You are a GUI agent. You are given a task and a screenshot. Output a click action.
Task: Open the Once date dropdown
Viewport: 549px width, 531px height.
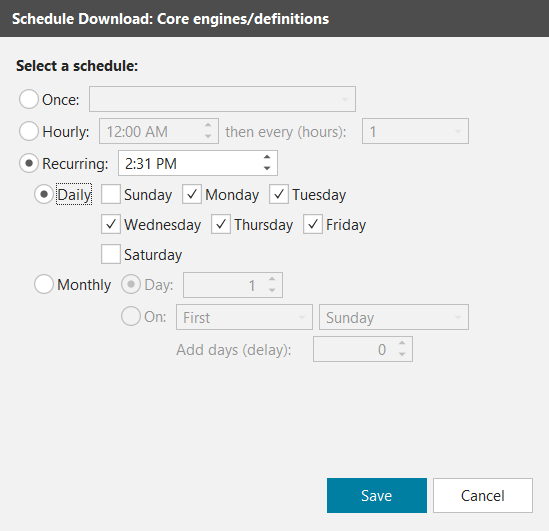[222, 99]
